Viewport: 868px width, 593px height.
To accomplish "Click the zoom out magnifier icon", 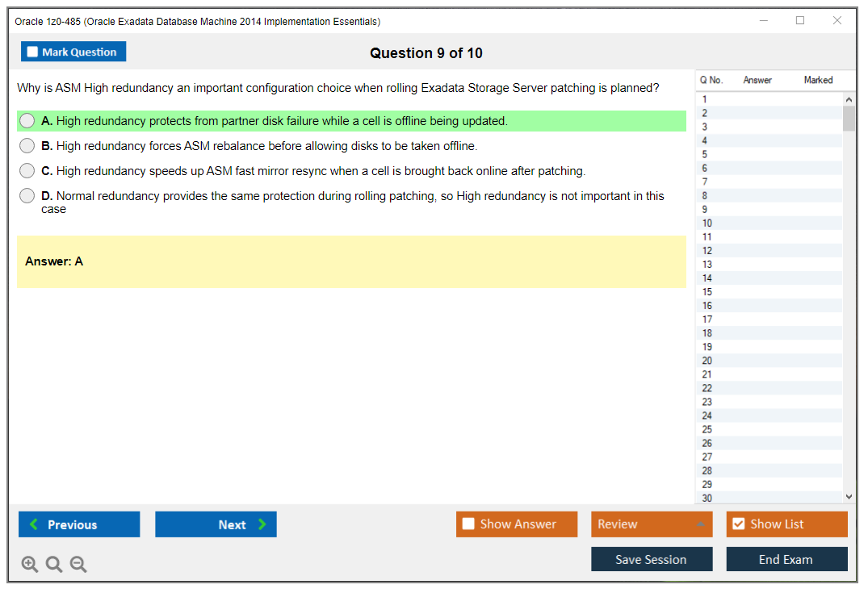I will (78, 565).
